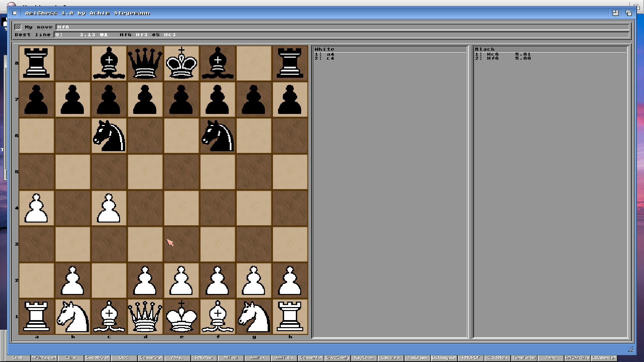
Task: Open Calculator from the bottom dock bar
Action: click(x=391, y=358)
